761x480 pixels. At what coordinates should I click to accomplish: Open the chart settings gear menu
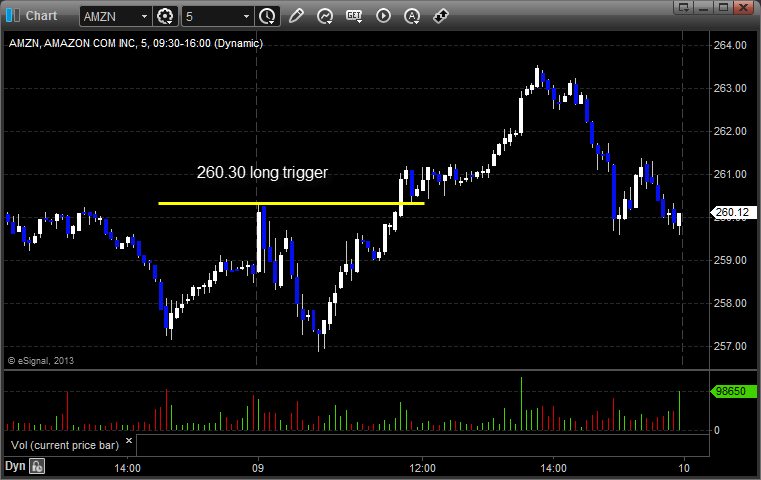pos(165,17)
